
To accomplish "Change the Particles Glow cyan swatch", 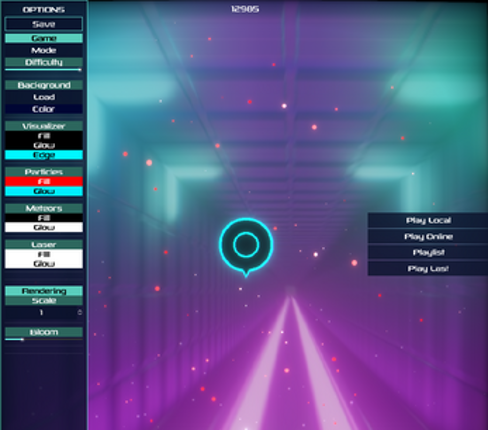I will click(x=44, y=191).
